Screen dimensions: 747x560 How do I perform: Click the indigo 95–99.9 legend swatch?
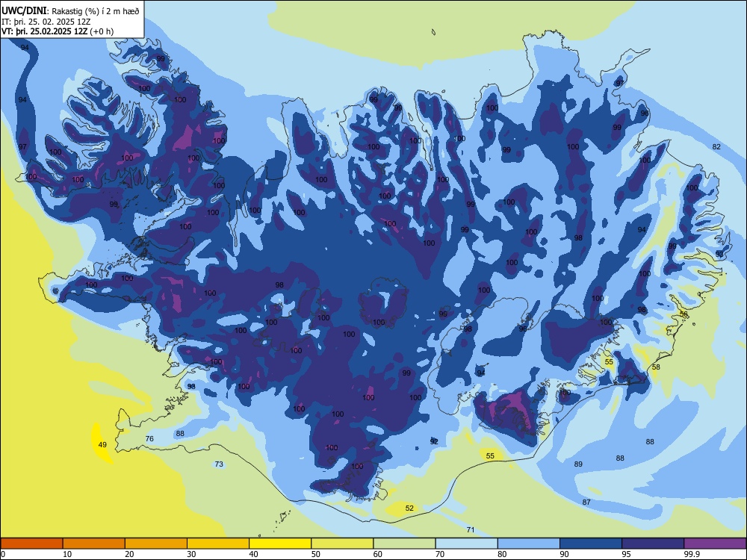[653, 544]
